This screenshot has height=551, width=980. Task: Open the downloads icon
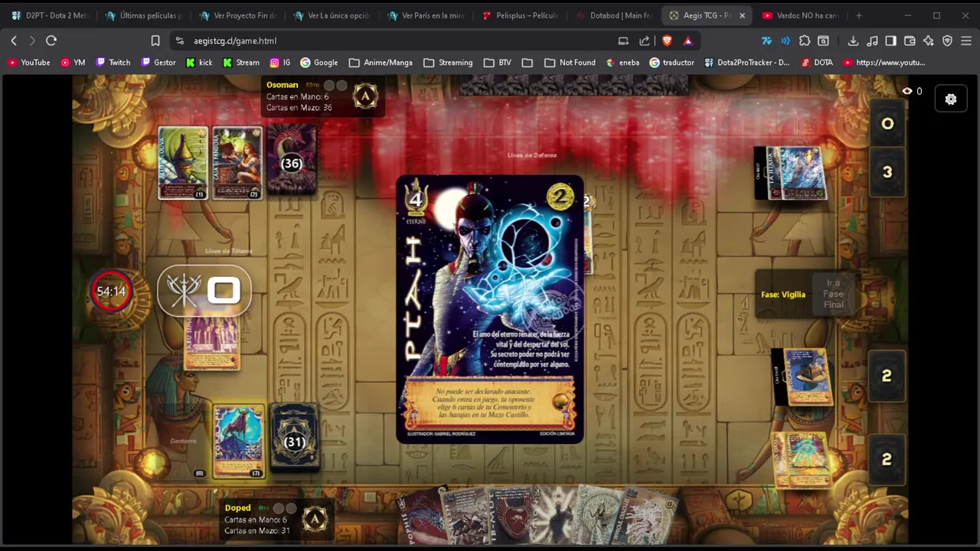(x=853, y=41)
